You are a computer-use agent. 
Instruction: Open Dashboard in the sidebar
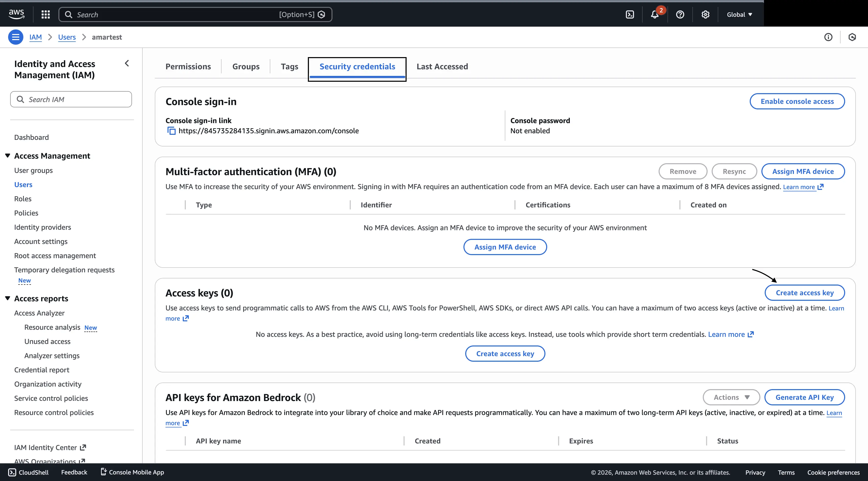pos(31,137)
